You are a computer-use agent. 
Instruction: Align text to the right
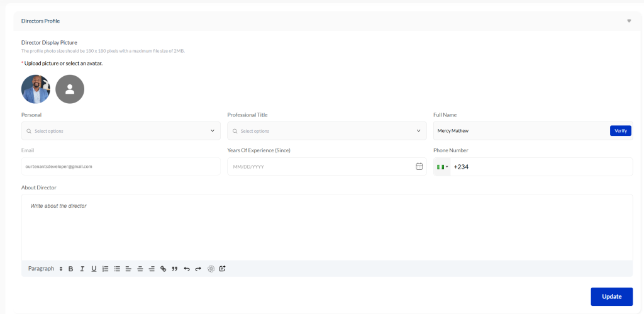click(x=152, y=269)
